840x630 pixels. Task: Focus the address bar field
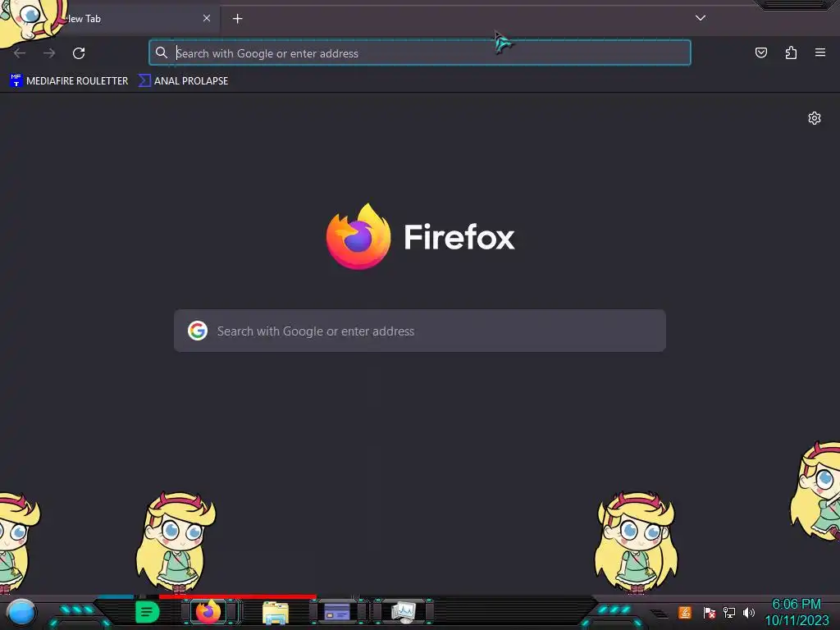point(420,52)
